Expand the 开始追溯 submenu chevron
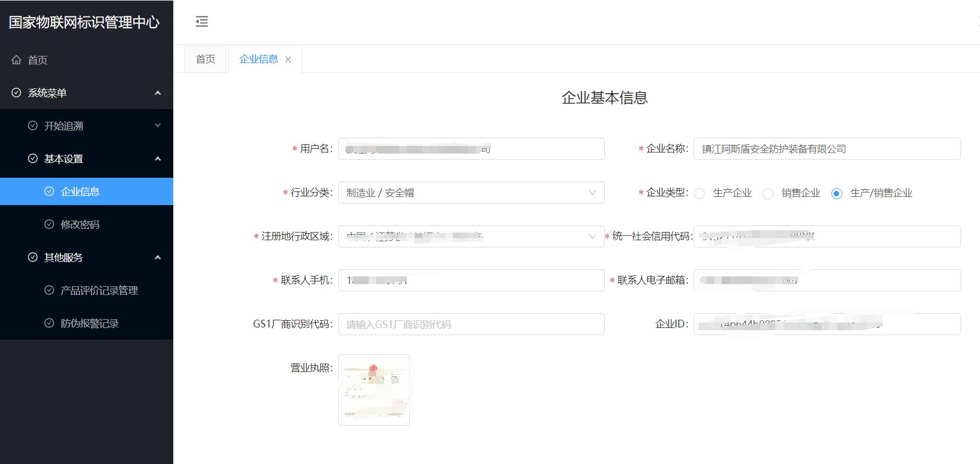This screenshot has height=464, width=980. coord(158,126)
